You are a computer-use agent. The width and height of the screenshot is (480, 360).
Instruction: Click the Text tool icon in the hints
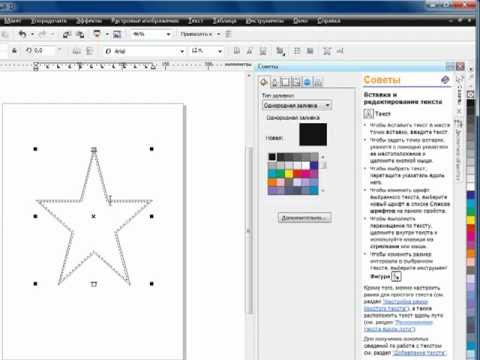(368, 114)
